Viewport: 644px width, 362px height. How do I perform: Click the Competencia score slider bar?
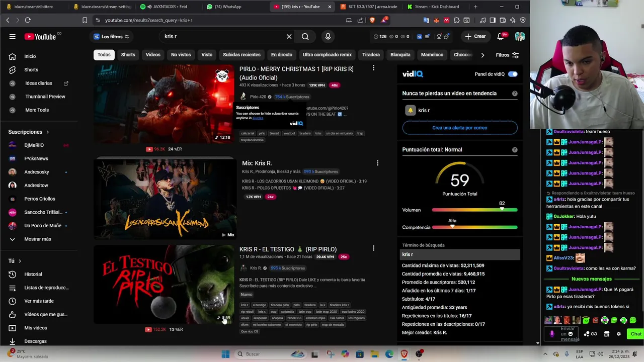(474, 227)
